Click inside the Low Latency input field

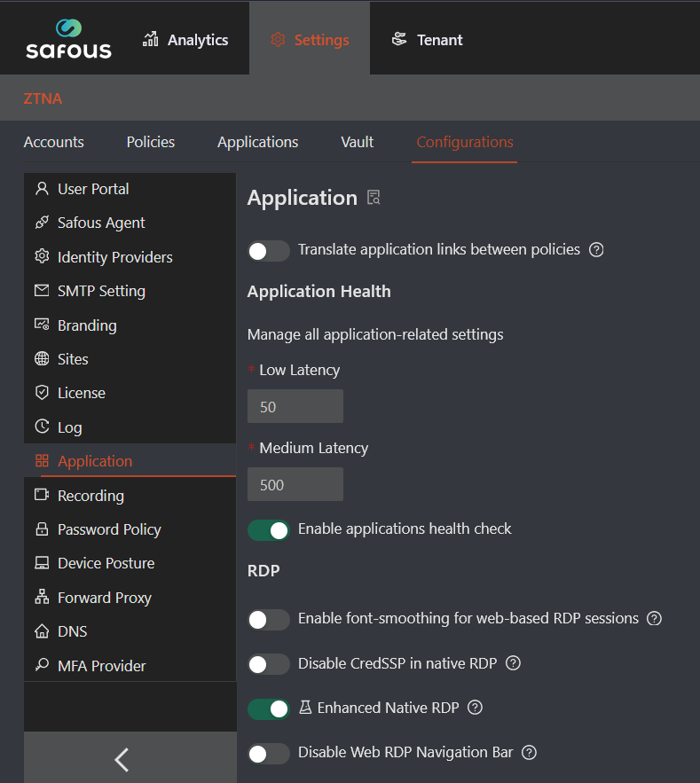pyautogui.click(x=295, y=405)
